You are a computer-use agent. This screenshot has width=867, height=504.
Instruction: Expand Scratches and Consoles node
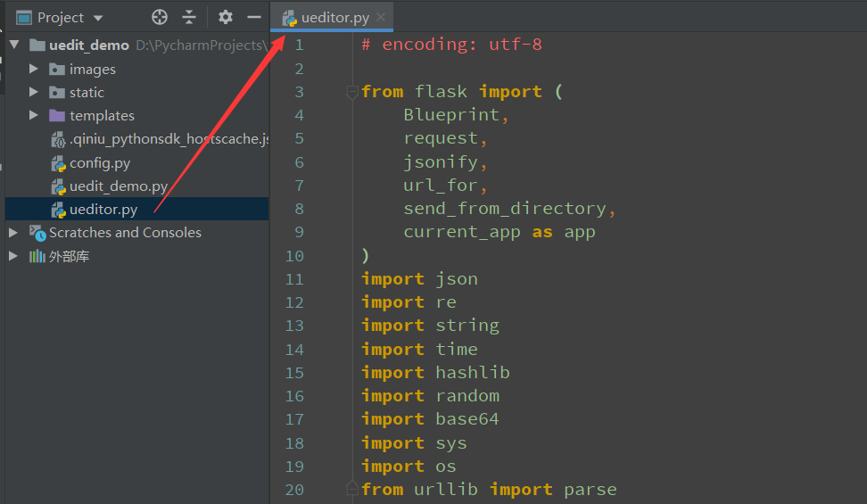click(13, 232)
